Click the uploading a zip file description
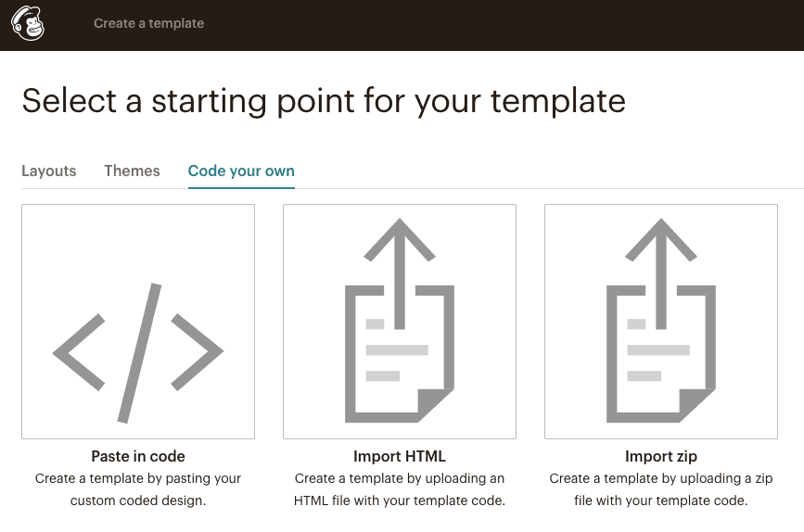This screenshot has height=532, width=804. [x=661, y=489]
